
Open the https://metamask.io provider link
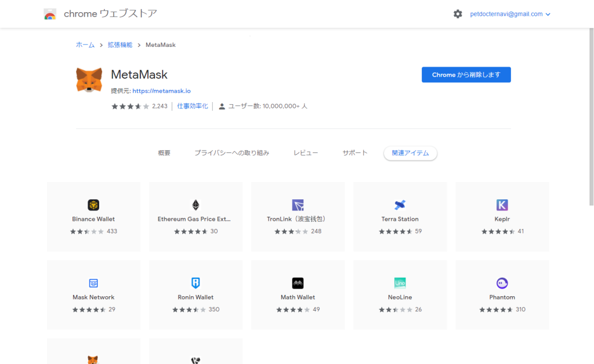pyautogui.click(x=161, y=91)
